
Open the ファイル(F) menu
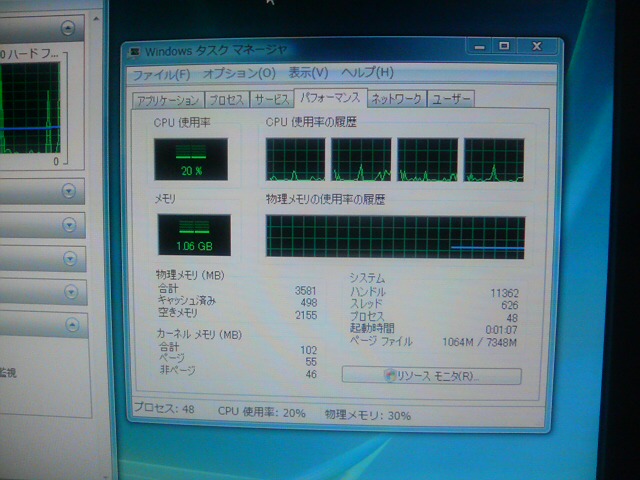click(161, 75)
